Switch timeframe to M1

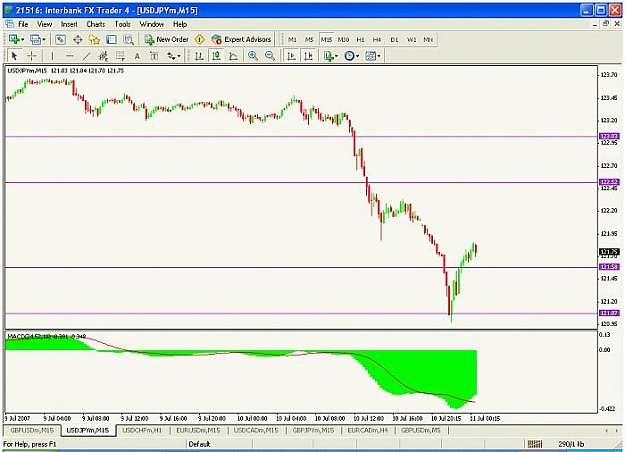coord(292,39)
